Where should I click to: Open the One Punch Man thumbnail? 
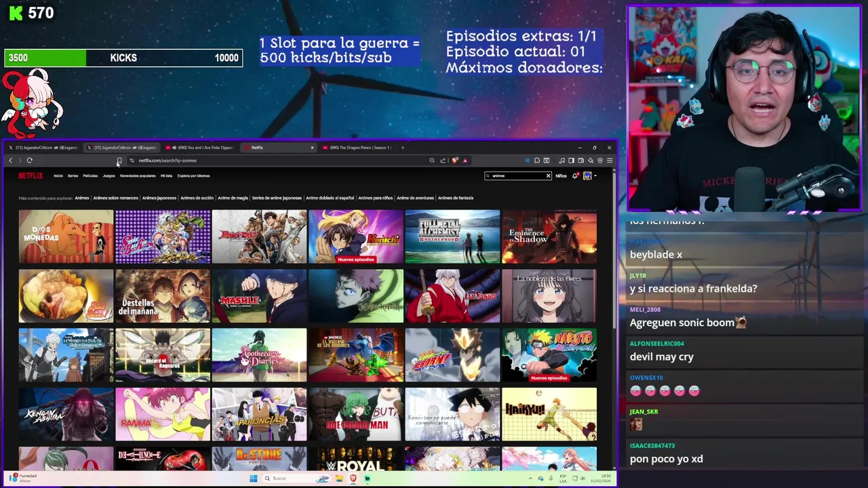point(356,414)
